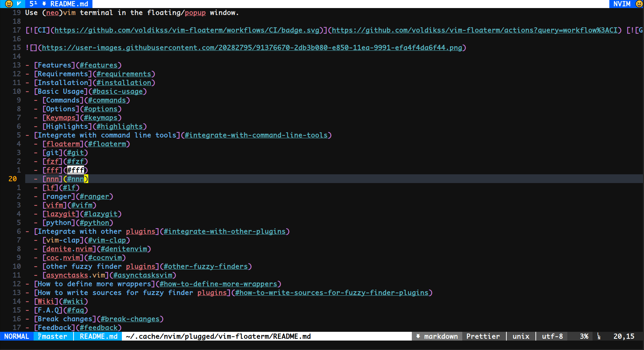The width and height of the screenshot is (644, 350).
Task: Click the markdown filetype icon in statusline
Action: pyautogui.click(x=418, y=336)
